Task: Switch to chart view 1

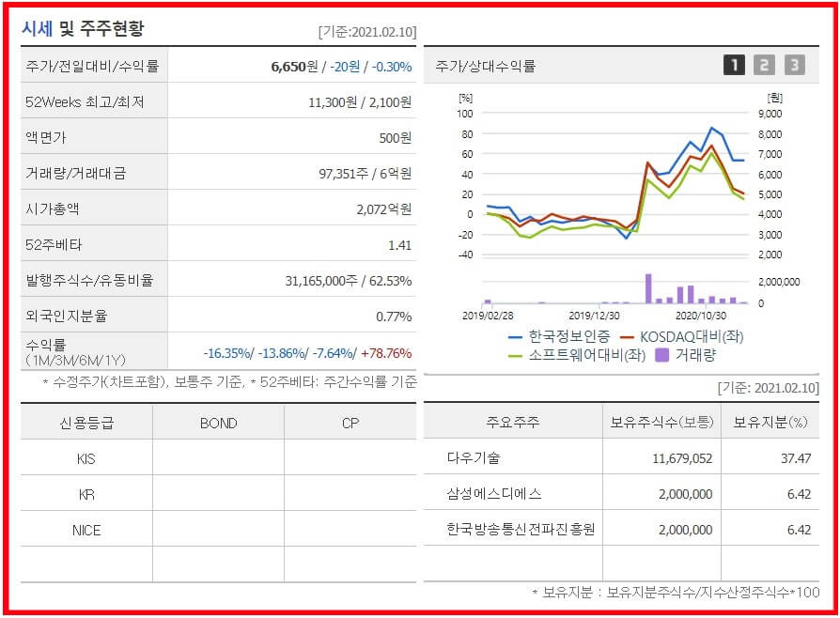Action: 734,66
